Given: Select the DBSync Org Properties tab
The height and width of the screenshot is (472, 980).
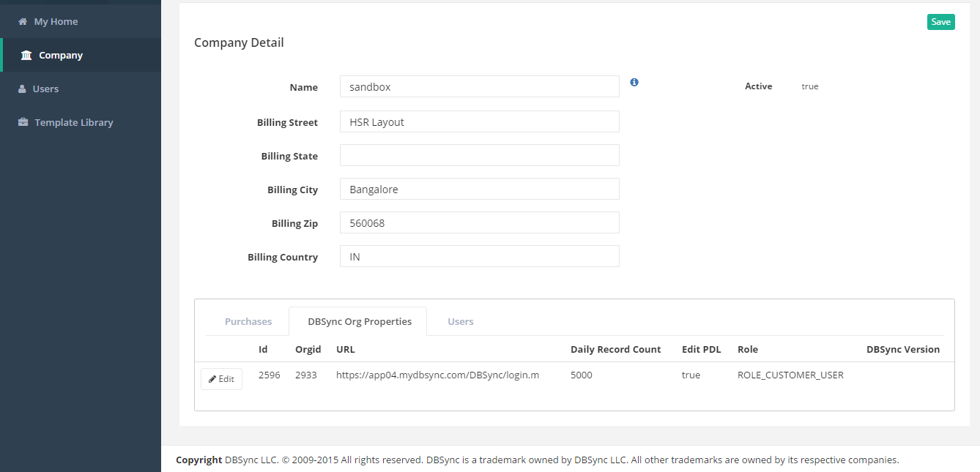Looking at the screenshot, I should 360,322.
